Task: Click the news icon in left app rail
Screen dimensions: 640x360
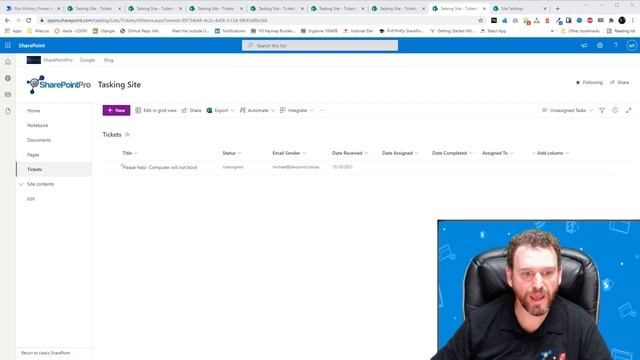Action: pyautogui.click(x=8, y=94)
